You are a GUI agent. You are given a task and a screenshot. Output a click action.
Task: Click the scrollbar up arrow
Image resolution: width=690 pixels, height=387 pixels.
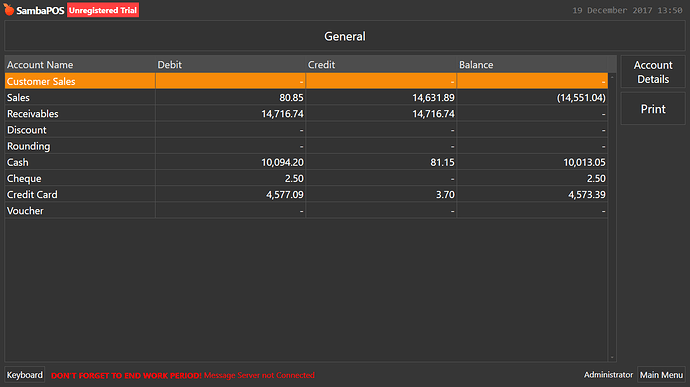[612, 77]
